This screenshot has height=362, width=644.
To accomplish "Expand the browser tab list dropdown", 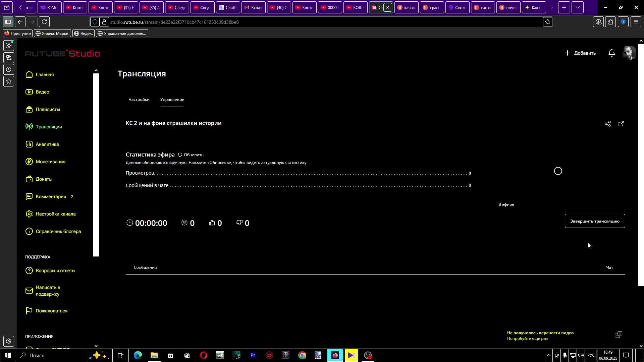I will point(577,7).
